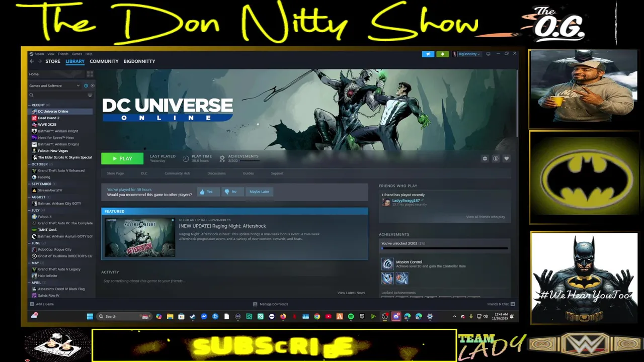This screenshot has height=362, width=644.
Task: Open the Raging Night: Aftershock thumbnail
Action: [140, 237]
